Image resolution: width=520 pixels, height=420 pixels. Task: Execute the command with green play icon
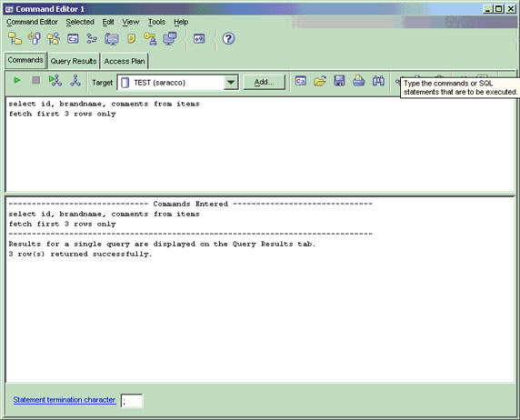point(17,80)
